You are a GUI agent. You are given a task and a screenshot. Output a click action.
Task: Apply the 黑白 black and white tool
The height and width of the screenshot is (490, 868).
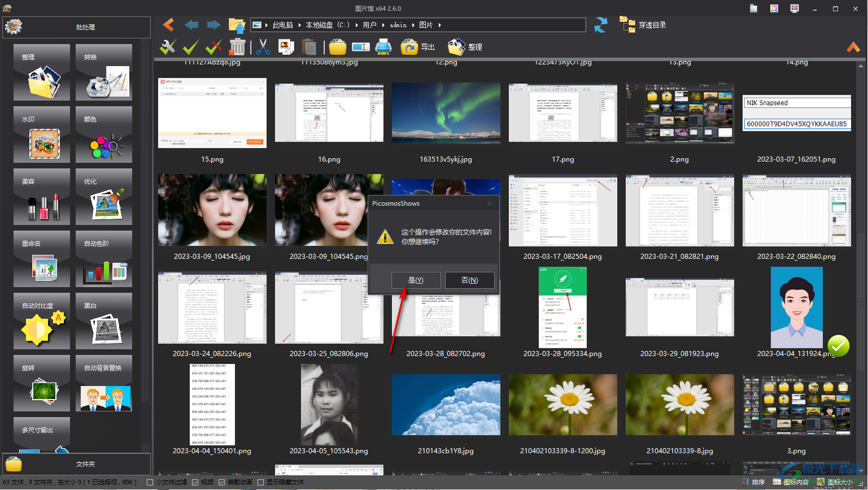coord(104,322)
